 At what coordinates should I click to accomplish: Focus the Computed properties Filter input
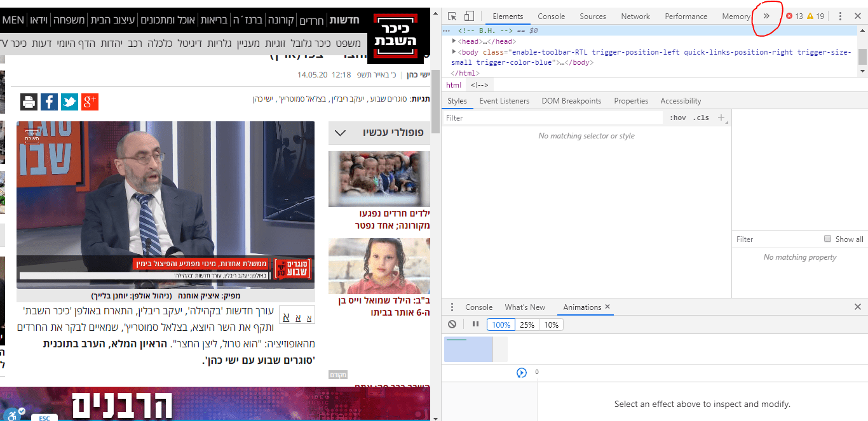click(x=776, y=239)
